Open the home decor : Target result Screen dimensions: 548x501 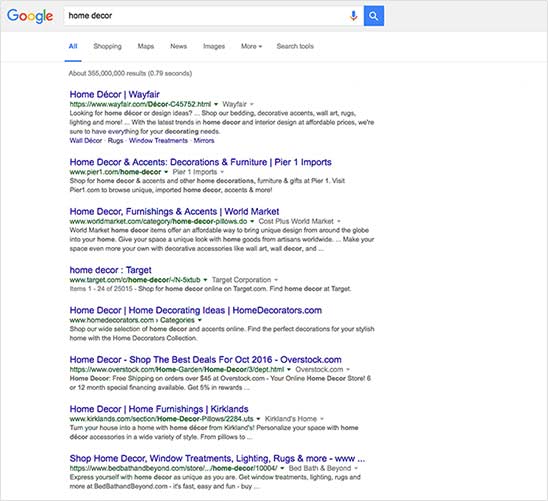pos(110,270)
